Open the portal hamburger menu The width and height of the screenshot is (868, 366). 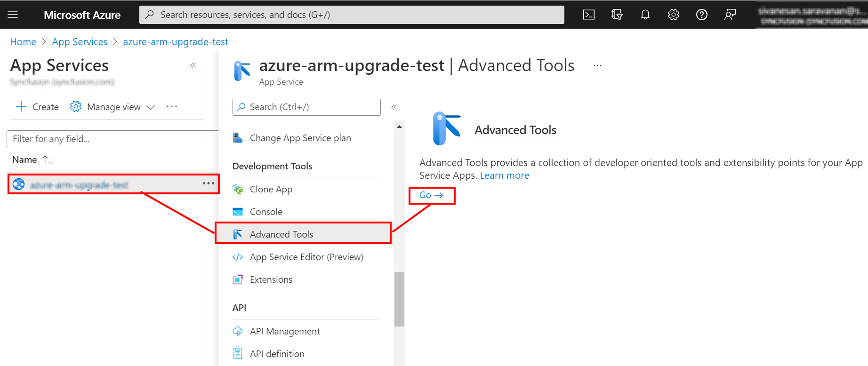[13, 14]
